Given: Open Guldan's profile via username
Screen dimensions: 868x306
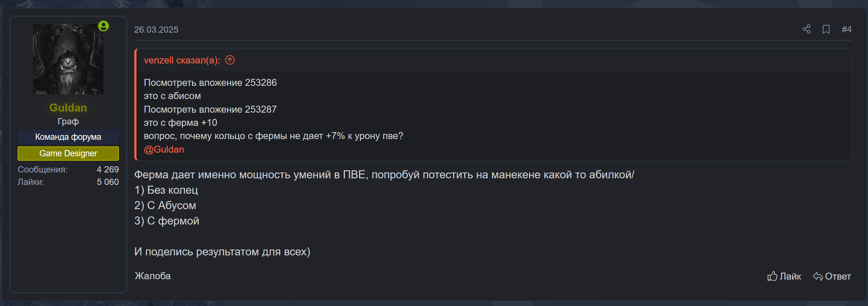Looking at the screenshot, I should tap(68, 108).
